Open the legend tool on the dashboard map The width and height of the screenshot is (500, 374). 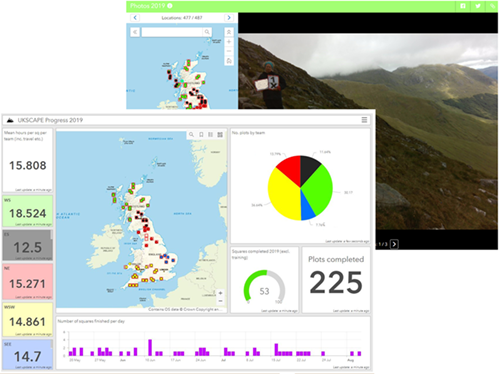(x=211, y=135)
